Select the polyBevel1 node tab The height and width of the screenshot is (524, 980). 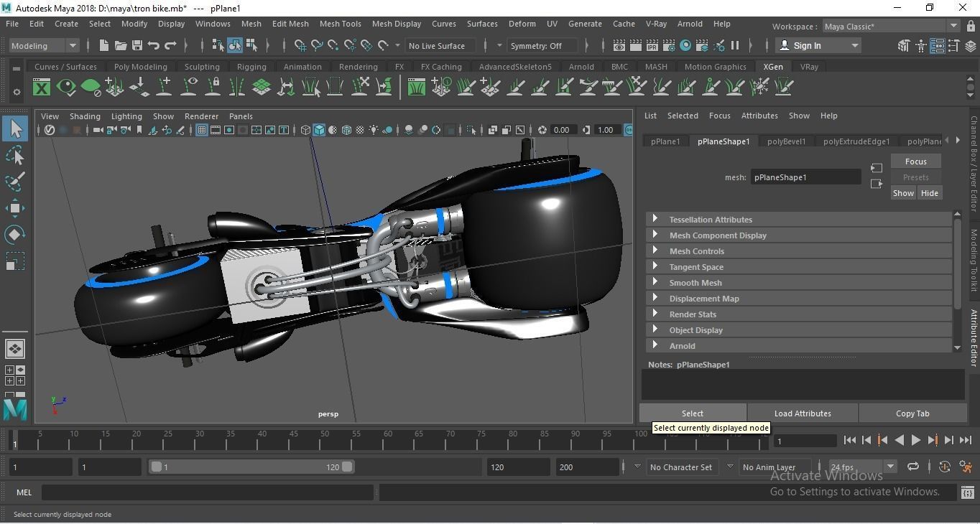(786, 141)
